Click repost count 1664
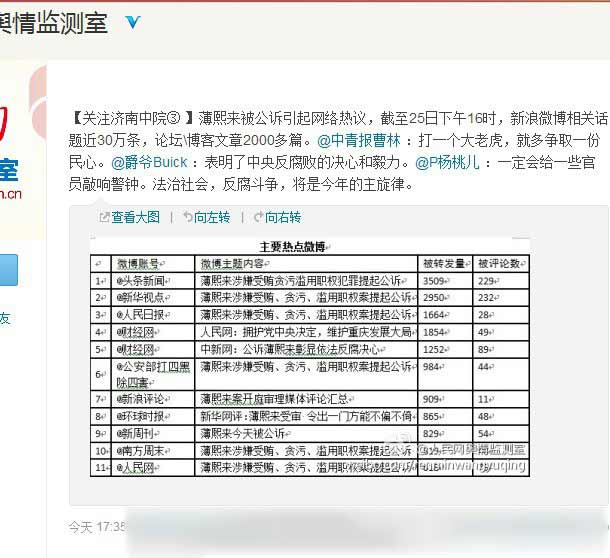Viewport: 610px width, 558px height. pyautogui.click(x=434, y=315)
